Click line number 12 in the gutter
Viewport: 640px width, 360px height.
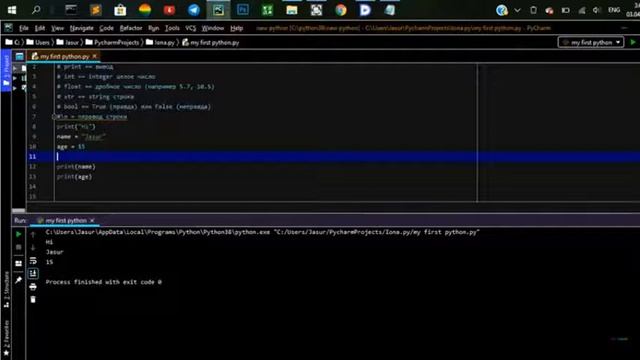pyautogui.click(x=33, y=167)
